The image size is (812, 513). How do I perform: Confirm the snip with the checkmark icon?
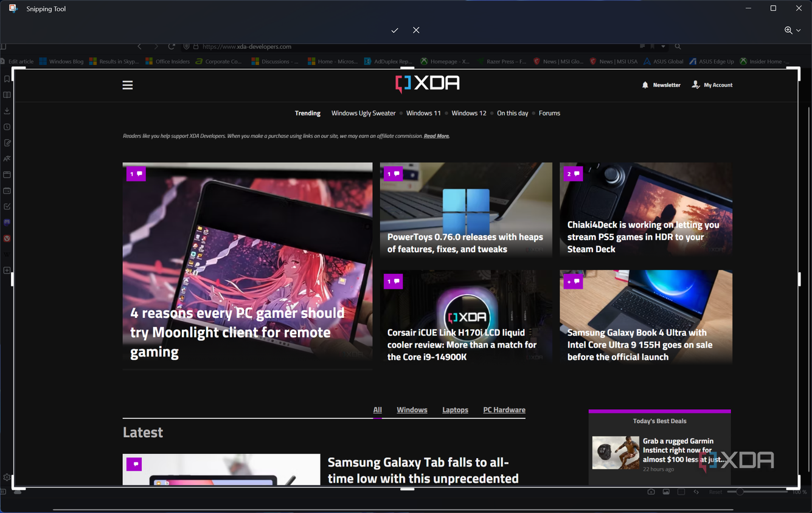pyautogui.click(x=395, y=30)
